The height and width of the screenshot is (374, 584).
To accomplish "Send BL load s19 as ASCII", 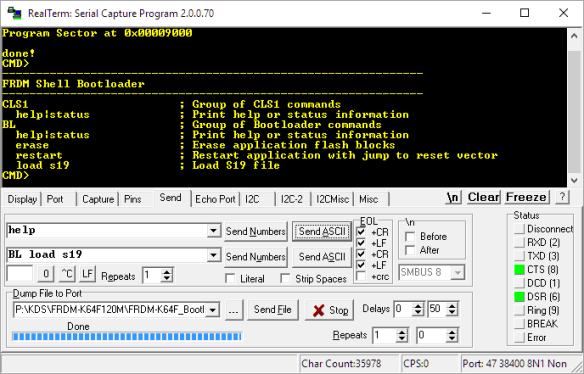I will (322, 257).
